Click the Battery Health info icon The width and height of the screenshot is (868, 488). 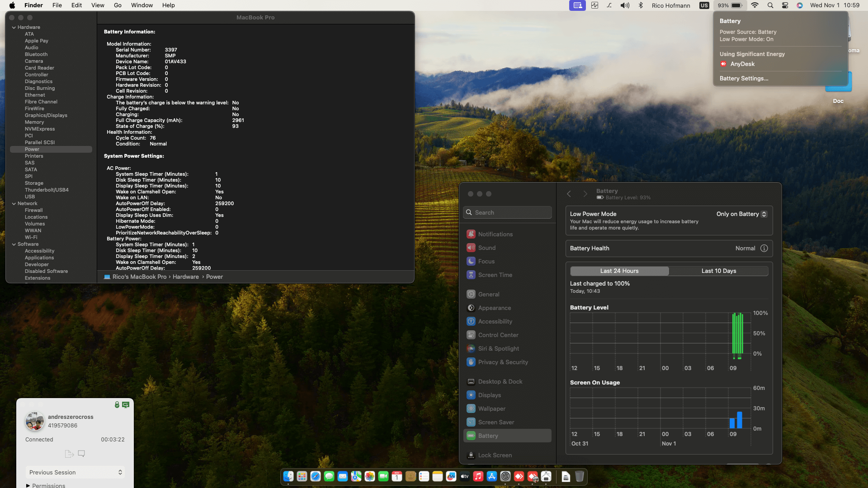[764, 248]
